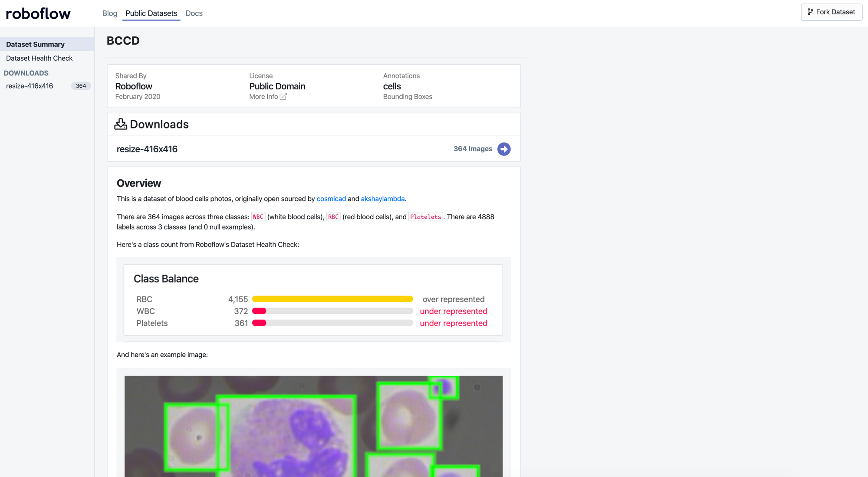The height and width of the screenshot is (477, 868).
Task: Select Dataset Summary in the sidebar
Action: [35, 44]
